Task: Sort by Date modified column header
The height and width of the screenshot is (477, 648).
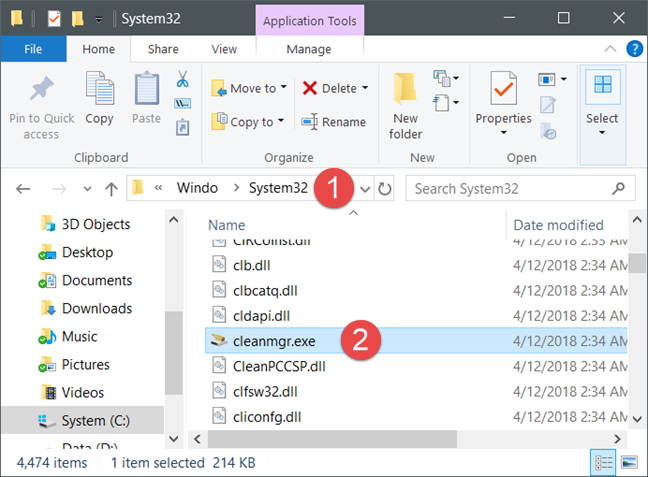Action: click(558, 225)
